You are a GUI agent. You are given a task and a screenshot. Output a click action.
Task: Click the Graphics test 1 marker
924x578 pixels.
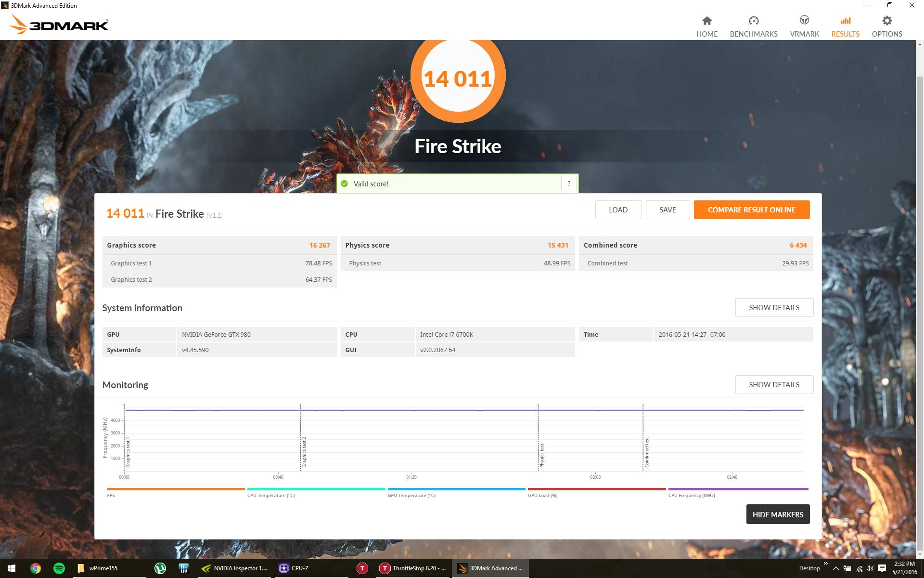128,453
